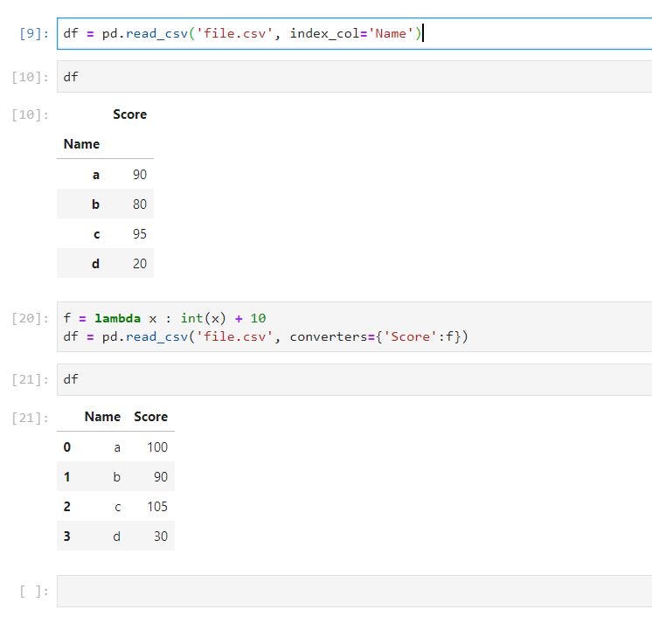Click the empty code cell at the bottom
Viewport: 652px width, 644px height.
(354, 592)
